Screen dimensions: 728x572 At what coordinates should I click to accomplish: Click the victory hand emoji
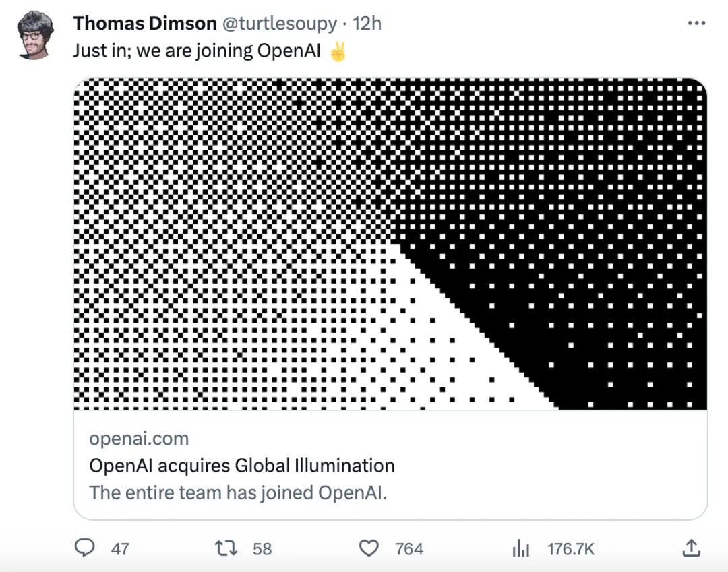pyautogui.click(x=338, y=53)
